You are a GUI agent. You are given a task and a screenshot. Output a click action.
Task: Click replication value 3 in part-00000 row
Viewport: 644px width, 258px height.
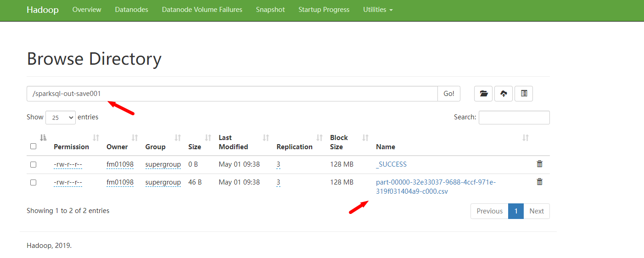[x=278, y=182]
